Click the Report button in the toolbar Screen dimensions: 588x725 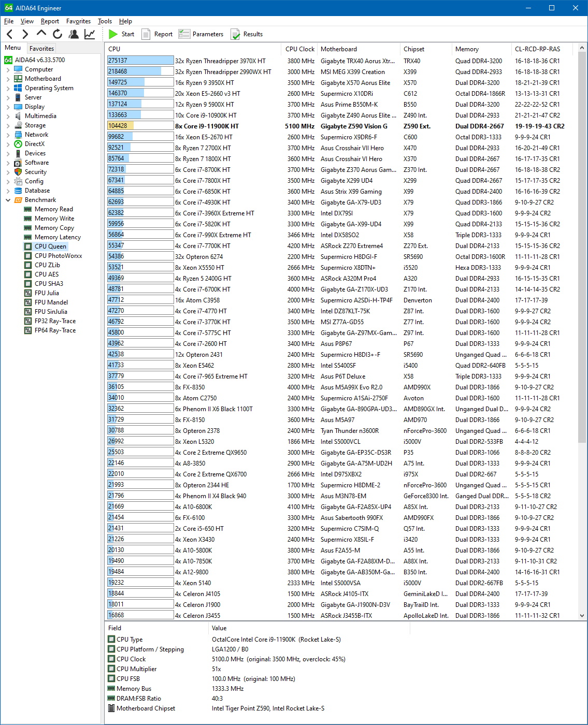coord(157,34)
